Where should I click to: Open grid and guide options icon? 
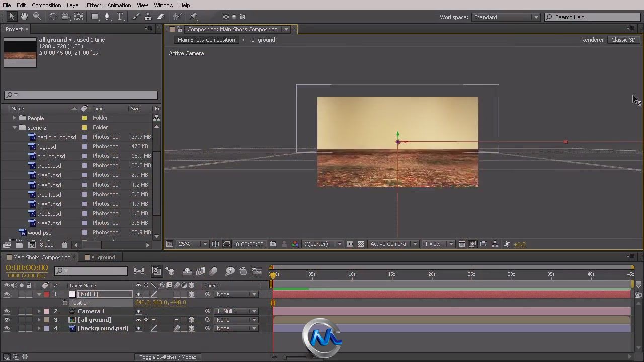[215, 244]
